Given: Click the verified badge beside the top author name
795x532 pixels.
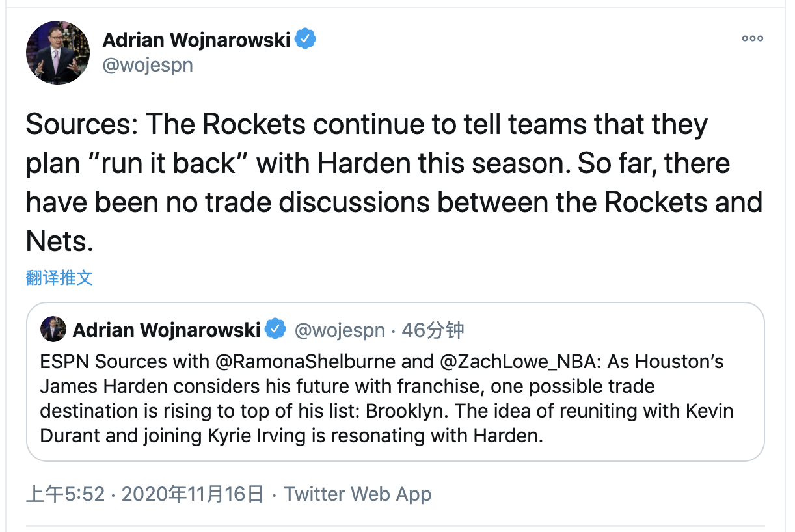Looking at the screenshot, I should tap(306, 40).
